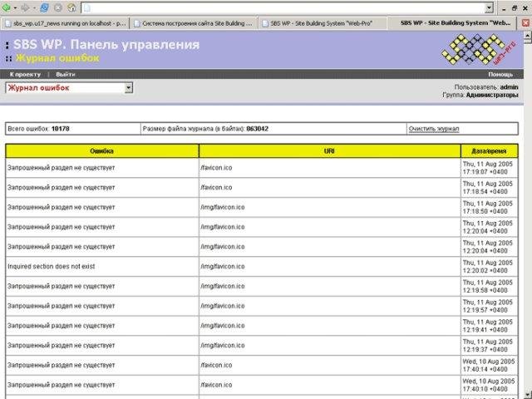Select the 'Thu, 11 Aug 2005 17:19:07' date cell
Image resolution: width=532 pixels, height=399 pixels.
[x=489, y=168]
